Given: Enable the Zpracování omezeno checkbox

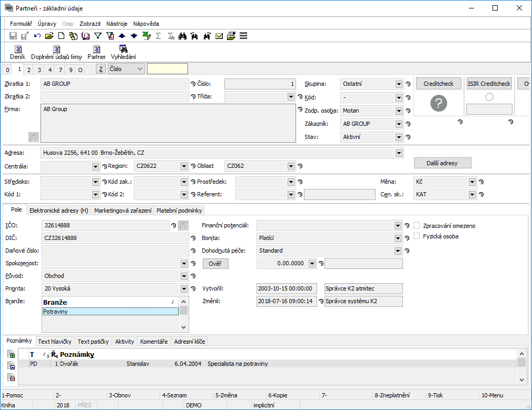Looking at the screenshot, I should point(417,226).
